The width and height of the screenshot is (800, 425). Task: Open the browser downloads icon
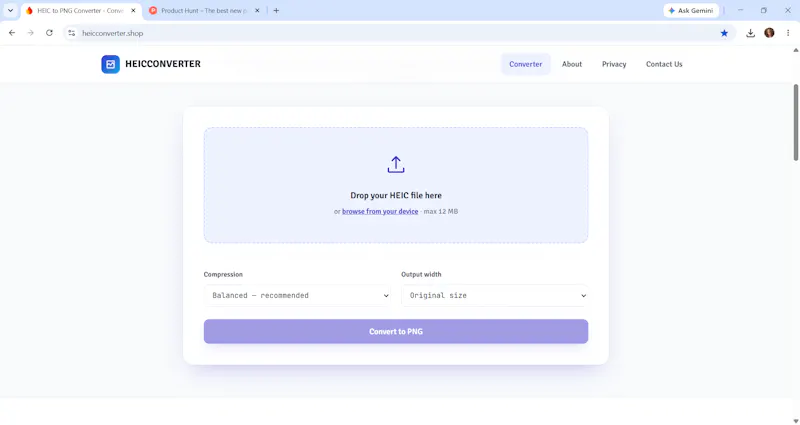(x=750, y=33)
